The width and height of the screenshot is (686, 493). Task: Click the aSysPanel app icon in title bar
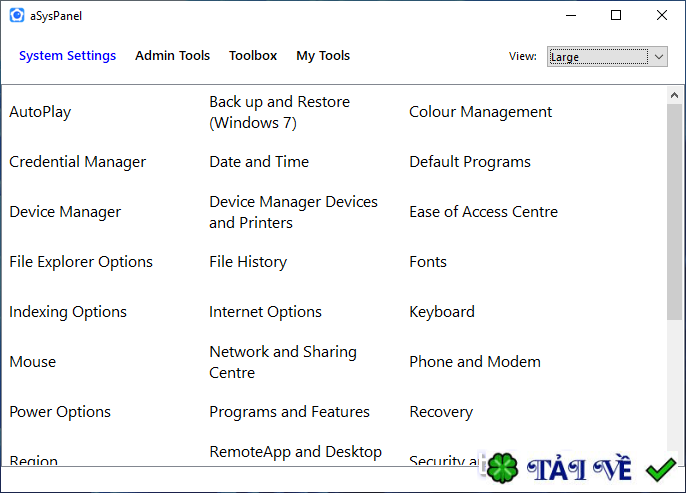(16, 15)
